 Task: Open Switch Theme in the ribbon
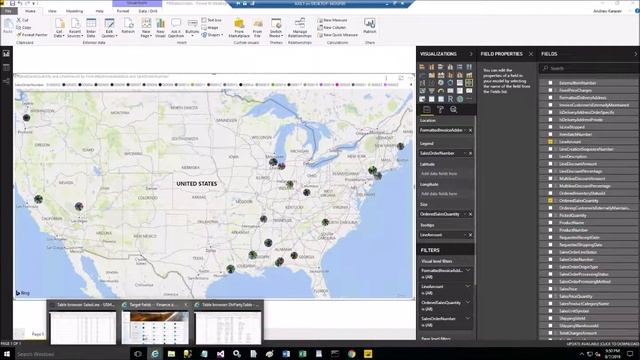click(276, 28)
